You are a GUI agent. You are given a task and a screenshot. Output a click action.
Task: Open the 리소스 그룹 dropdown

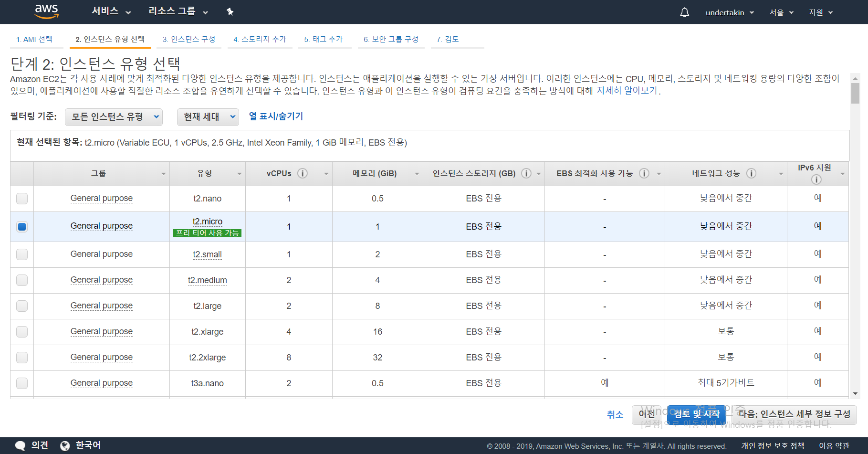point(178,11)
